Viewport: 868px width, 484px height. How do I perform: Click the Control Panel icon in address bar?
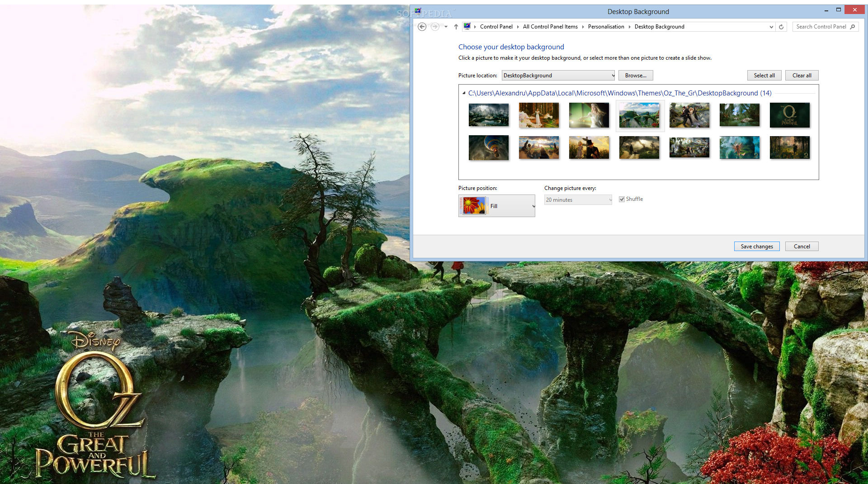tap(467, 27)
